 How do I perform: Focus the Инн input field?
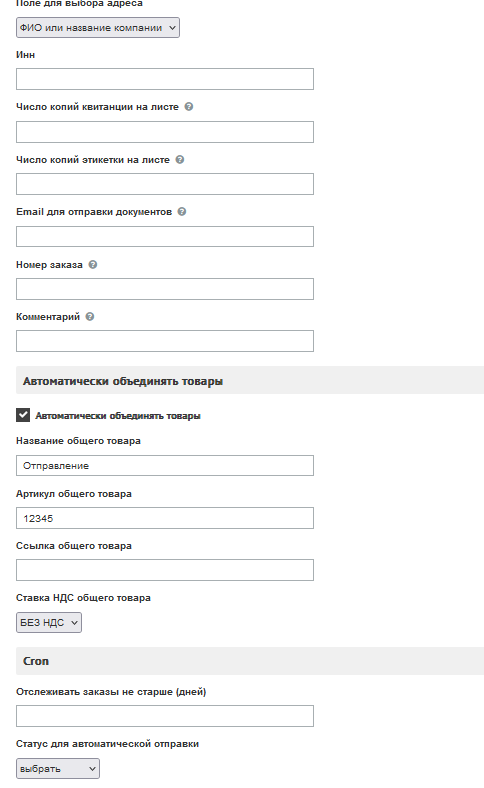click(165, 79)
